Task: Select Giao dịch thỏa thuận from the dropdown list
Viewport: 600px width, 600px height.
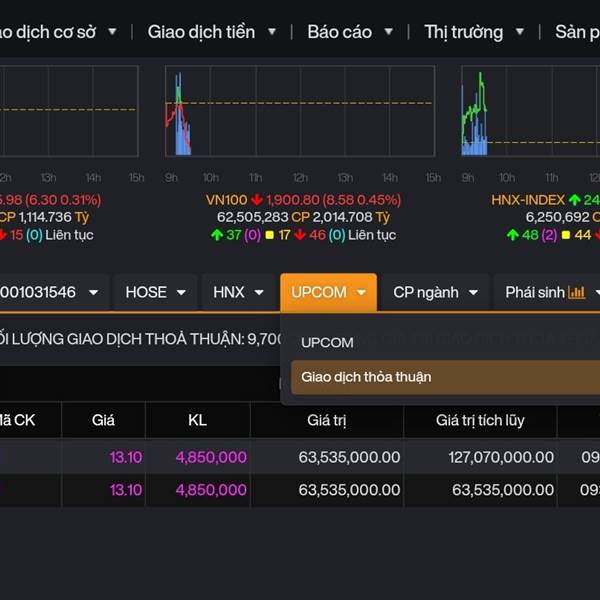Action: (x=366, y=377)
